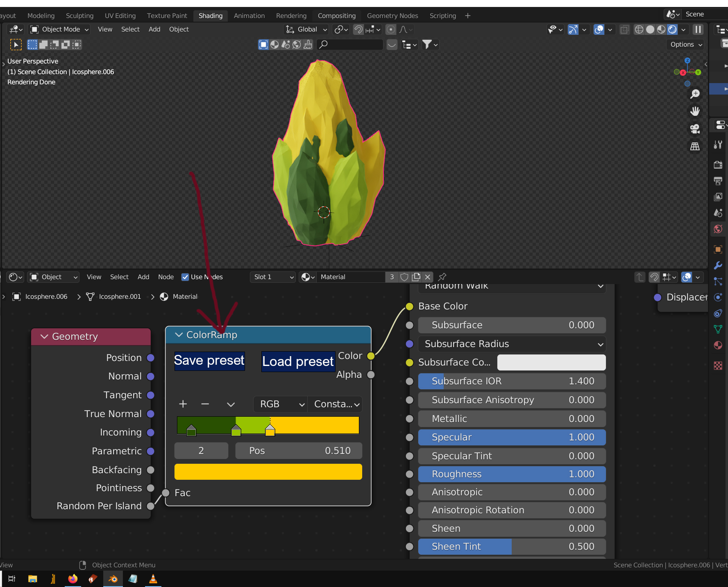Click the Save preset button
Image resolution: width=728 pixels, height=587 pixels.
209,361
